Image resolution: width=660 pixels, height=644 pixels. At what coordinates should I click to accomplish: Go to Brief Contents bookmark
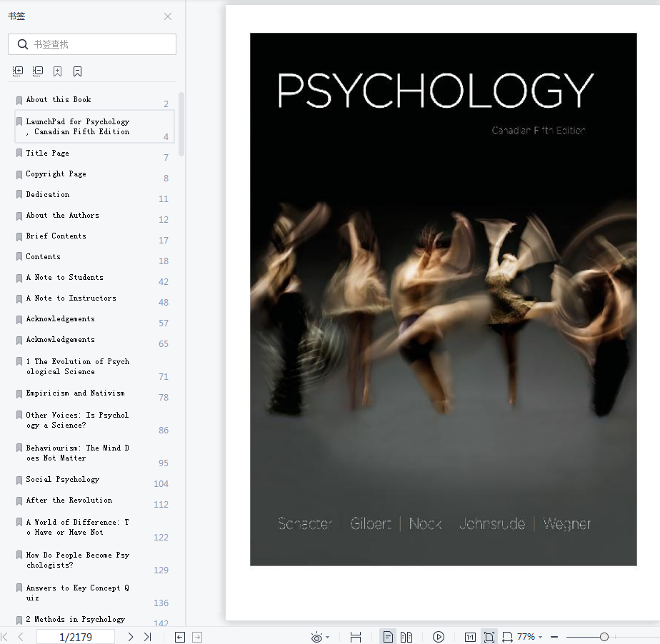pos(56,236)
